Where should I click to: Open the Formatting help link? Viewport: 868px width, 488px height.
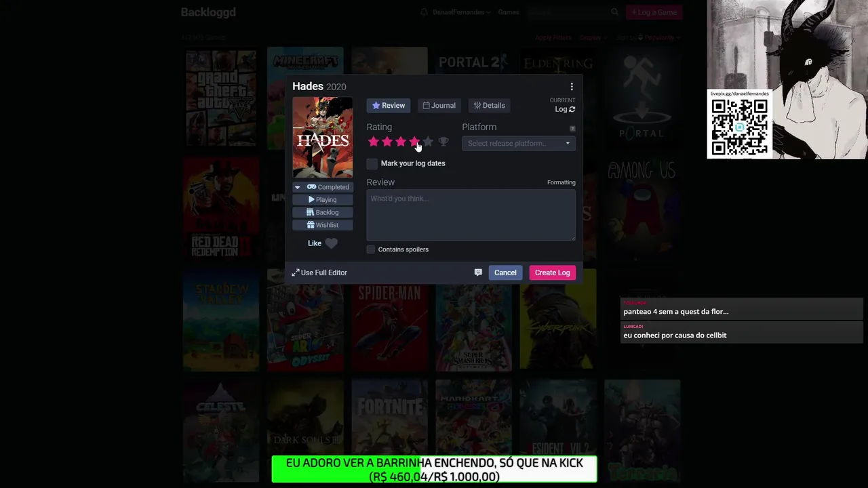tap(561, 182)
